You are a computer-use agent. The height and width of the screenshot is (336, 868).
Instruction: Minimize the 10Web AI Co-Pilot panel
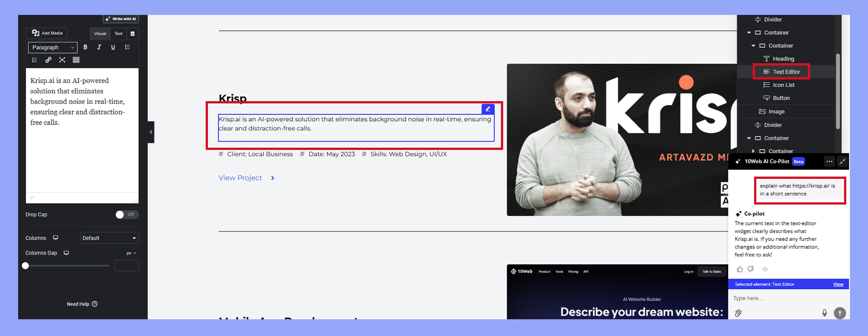pyautogui.click(x=842, y=161)
